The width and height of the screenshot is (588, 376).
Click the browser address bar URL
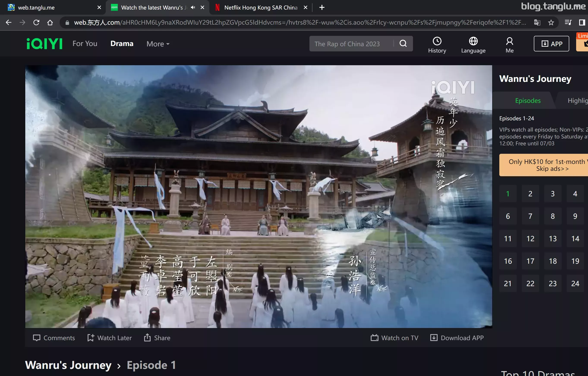click(300, 22)
